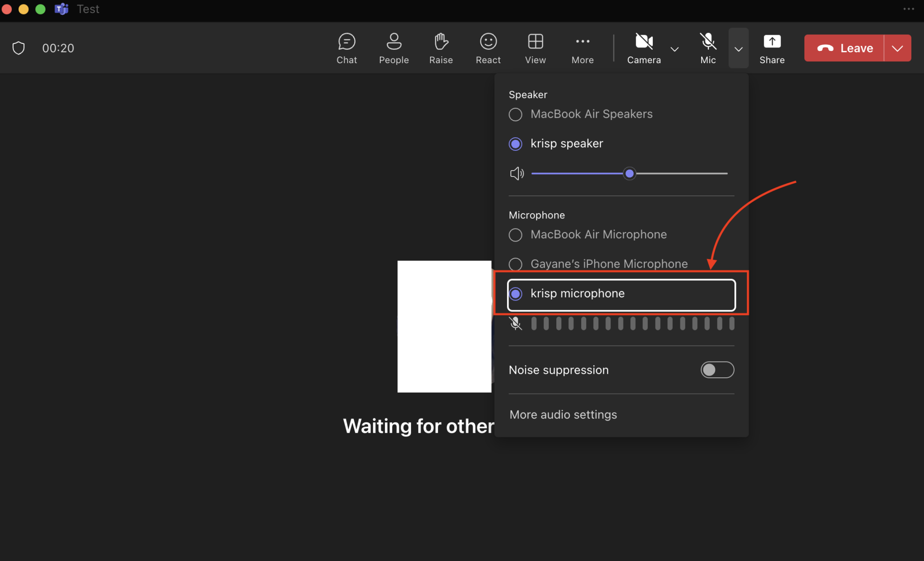Viewport: 924px width, 561px height.
Task: Raise your hand
Action: (441, 47)
